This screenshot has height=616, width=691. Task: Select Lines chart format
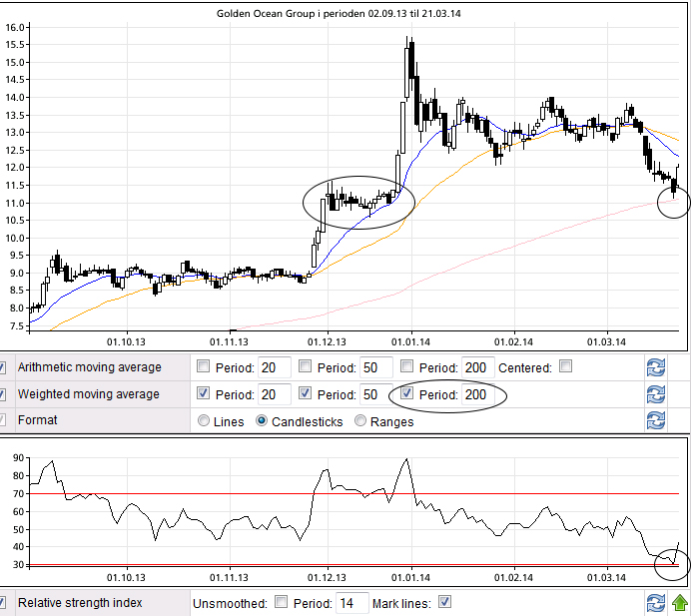click(205, 421)
